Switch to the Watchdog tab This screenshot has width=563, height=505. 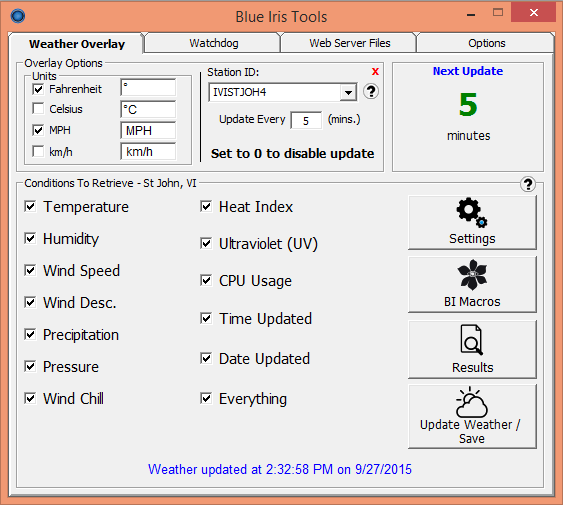(x=213, y=43)
